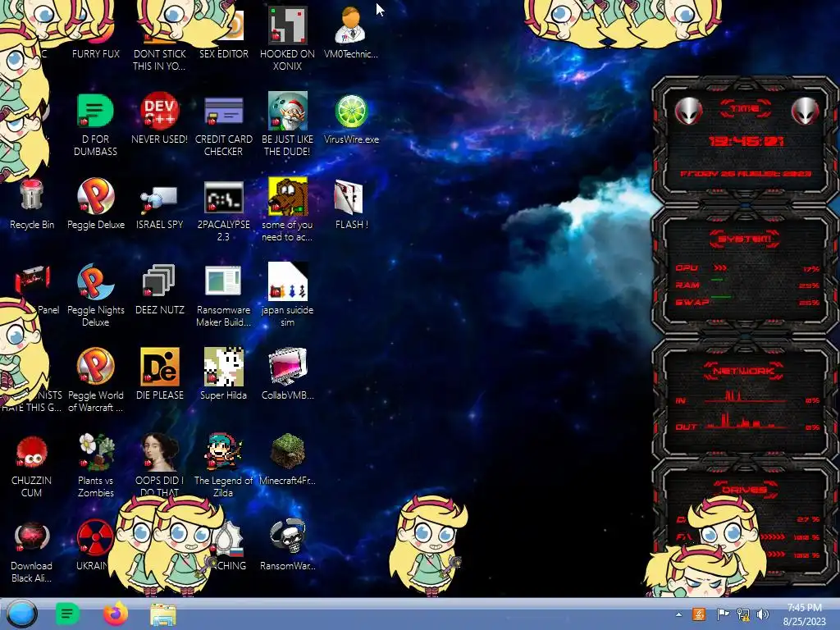Open the Recycle Bin
The height and width of the screenshot is (630, 840).
coord(32,196)
